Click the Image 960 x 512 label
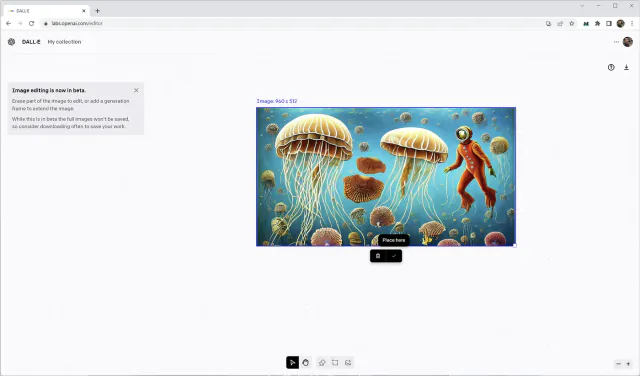 tap(277, 101)
